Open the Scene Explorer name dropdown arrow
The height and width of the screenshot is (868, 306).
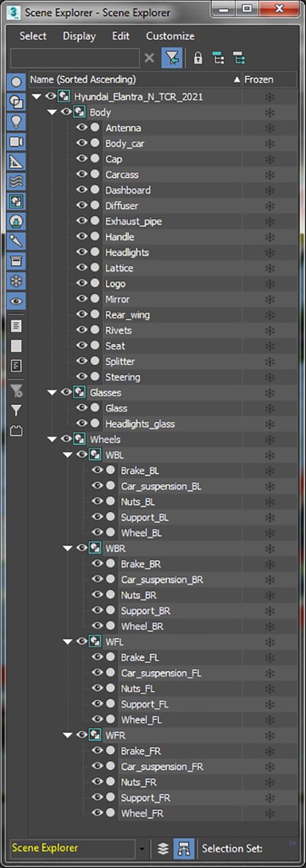pyautogui.click(x=142, y=848)
